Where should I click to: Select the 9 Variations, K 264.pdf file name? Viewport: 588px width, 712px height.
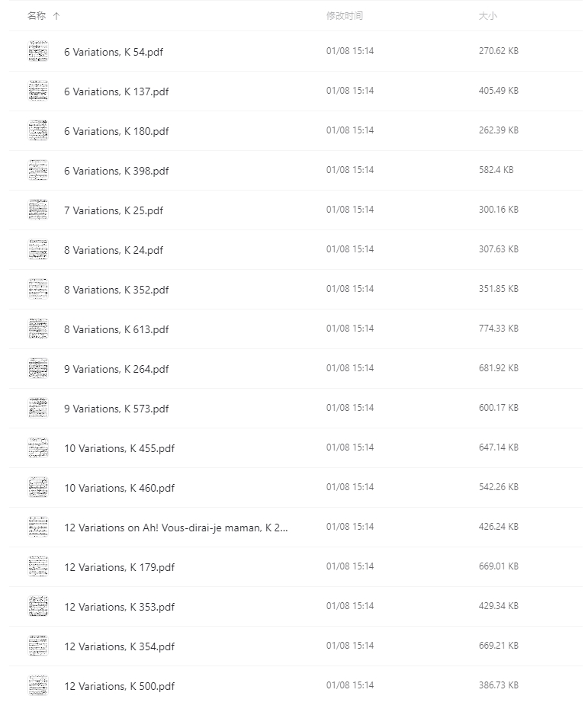(x=117, y=369)
